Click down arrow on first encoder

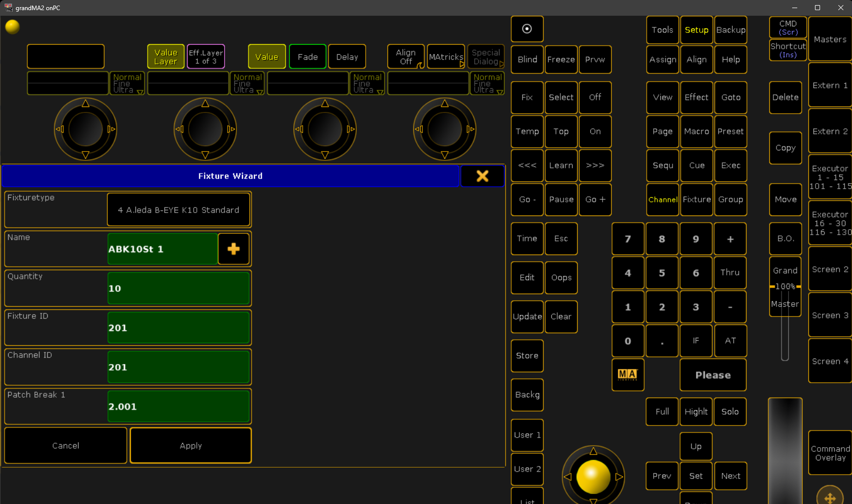tap(85, 155)
